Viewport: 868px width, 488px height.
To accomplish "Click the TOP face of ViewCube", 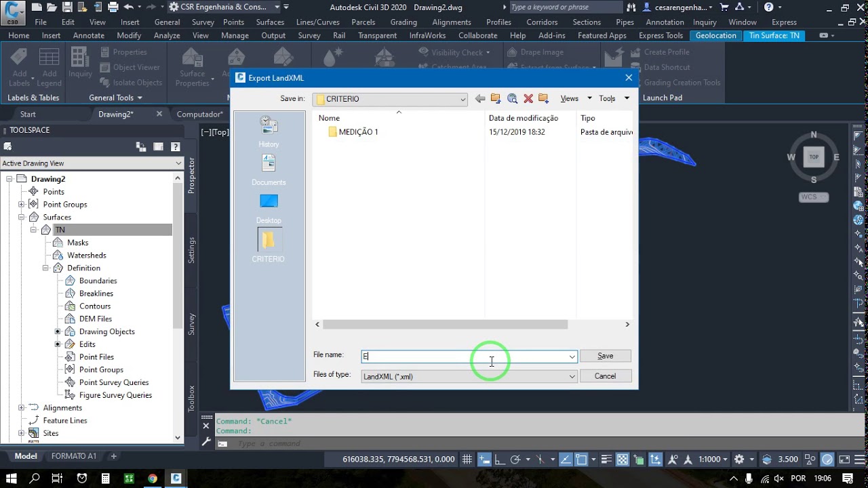I will click(x=814, y=157).
